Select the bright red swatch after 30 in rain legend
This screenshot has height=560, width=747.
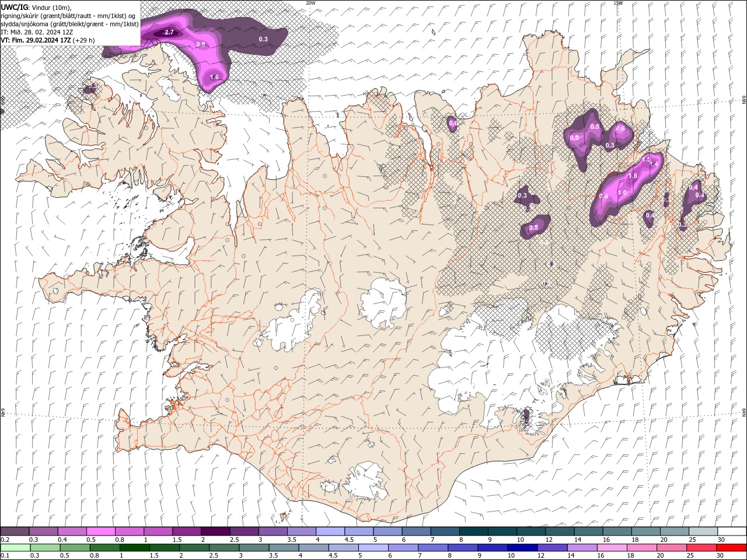click(731, 548)
